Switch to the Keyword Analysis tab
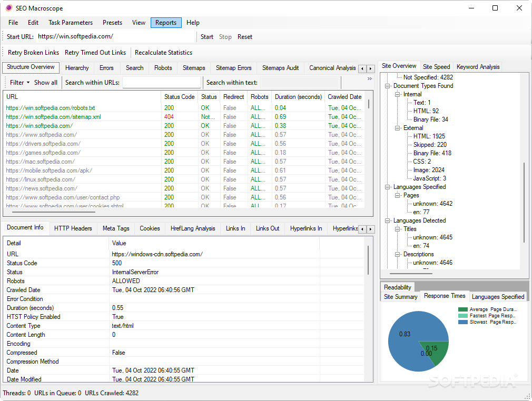 tap(478, 67)
